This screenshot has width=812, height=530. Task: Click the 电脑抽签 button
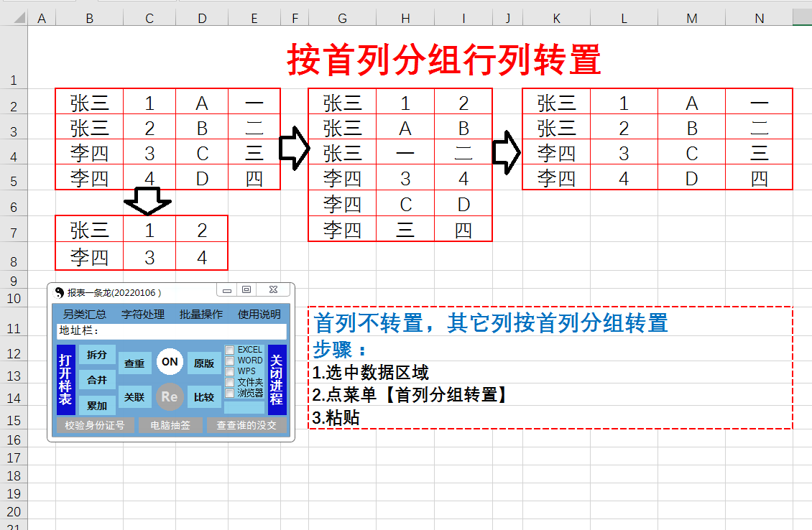pos(170,425)
